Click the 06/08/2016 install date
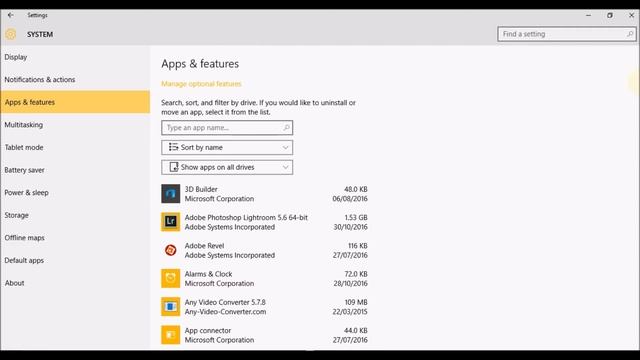This screenshot has height=360, width=640. point(350,199)
